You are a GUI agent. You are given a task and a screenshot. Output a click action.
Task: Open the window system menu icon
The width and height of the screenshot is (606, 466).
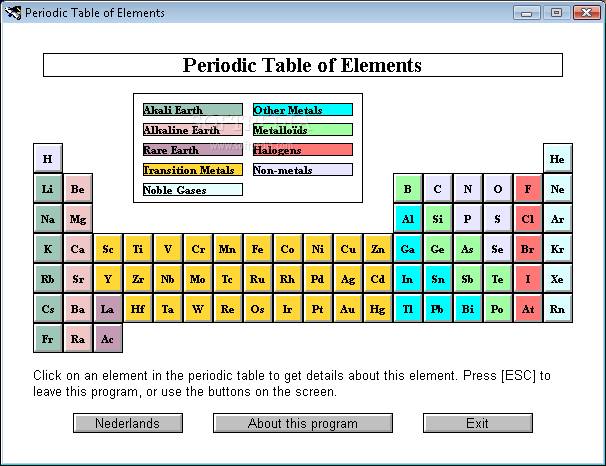[13, 13]
